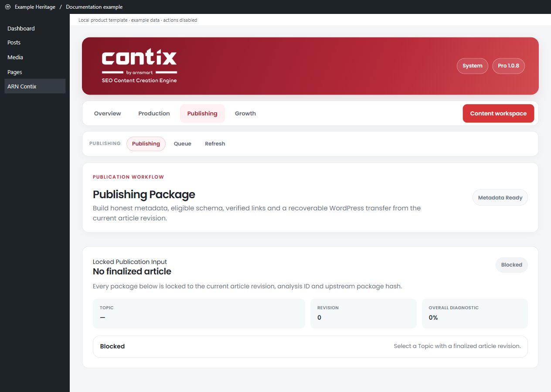Click the WordPress logo icon in top bar

point(7,7)
